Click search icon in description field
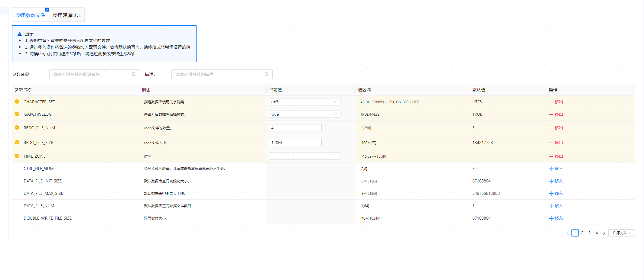 coord(267,74)
